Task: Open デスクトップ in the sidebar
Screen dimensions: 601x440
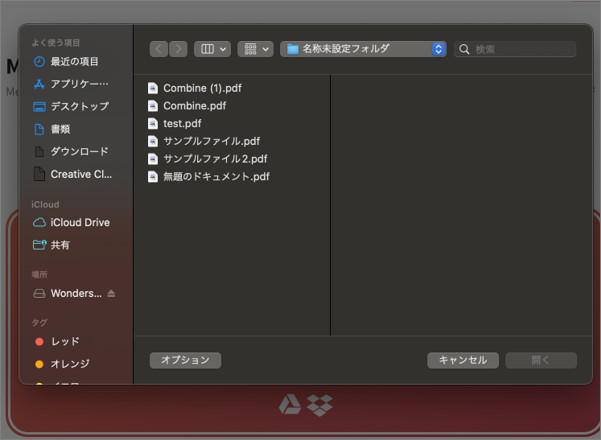Action: (71, 106)
